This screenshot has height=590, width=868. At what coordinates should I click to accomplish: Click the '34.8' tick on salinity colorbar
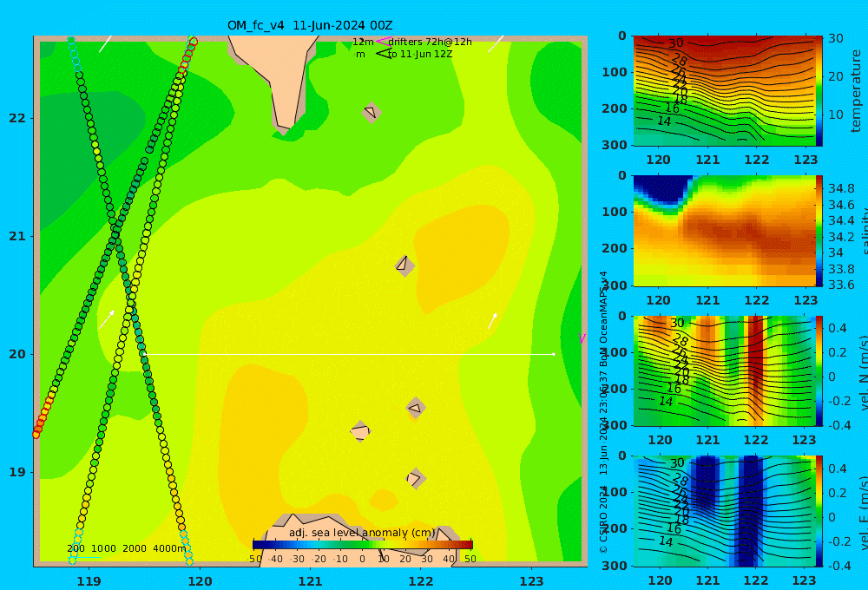pyautogui.click(x=841, y=189)
